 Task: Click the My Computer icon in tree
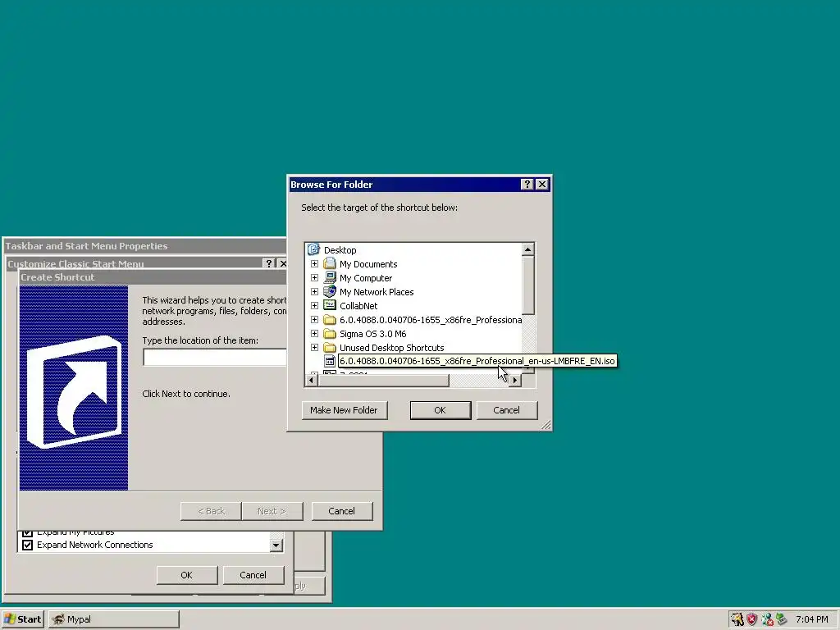pyautogui.click(x=330, y=277)
